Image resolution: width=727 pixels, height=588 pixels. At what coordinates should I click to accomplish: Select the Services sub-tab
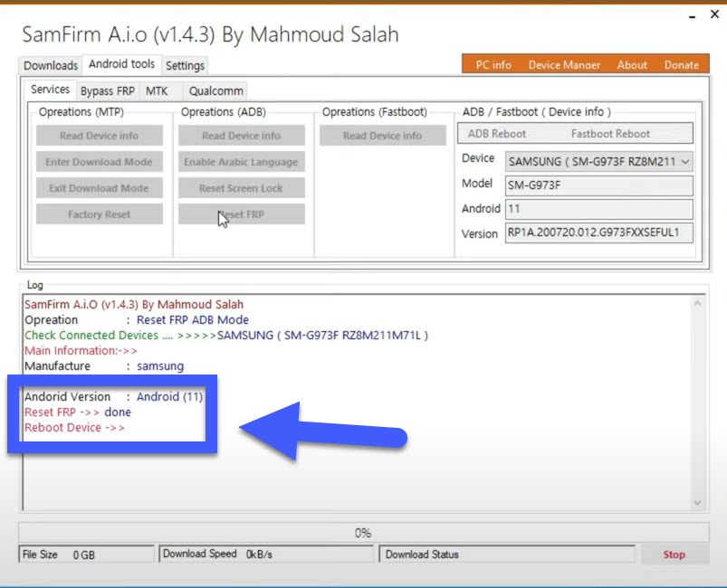tap(50, 90)
